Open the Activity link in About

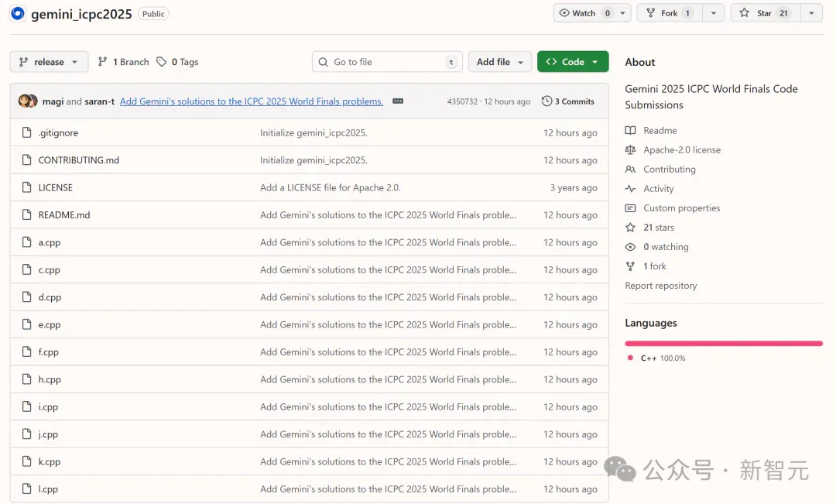tap(659, 188)
